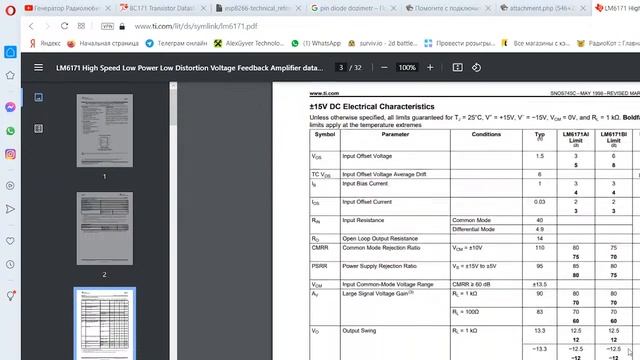Open Opera sidebar bookmarks star icon
This screenshot has height=360, width=640.
pyautogui.click(x=10, y=76)
